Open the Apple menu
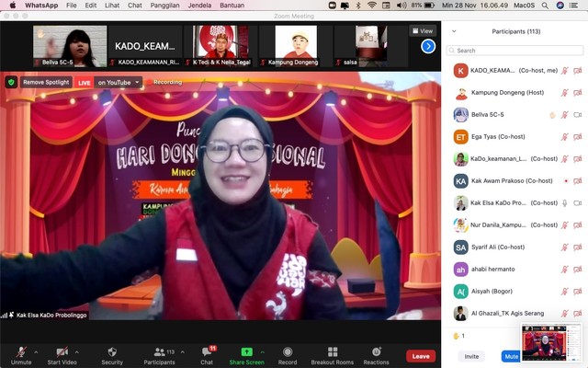 point(12,6)
